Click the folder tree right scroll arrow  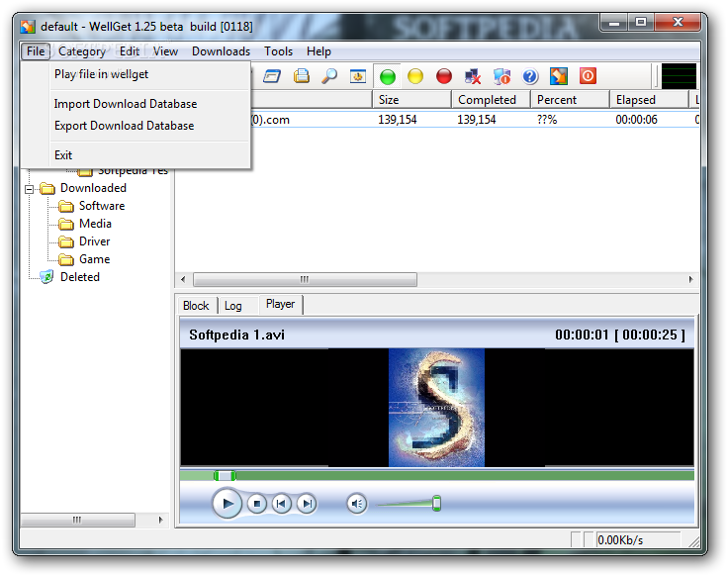point(160,520)
